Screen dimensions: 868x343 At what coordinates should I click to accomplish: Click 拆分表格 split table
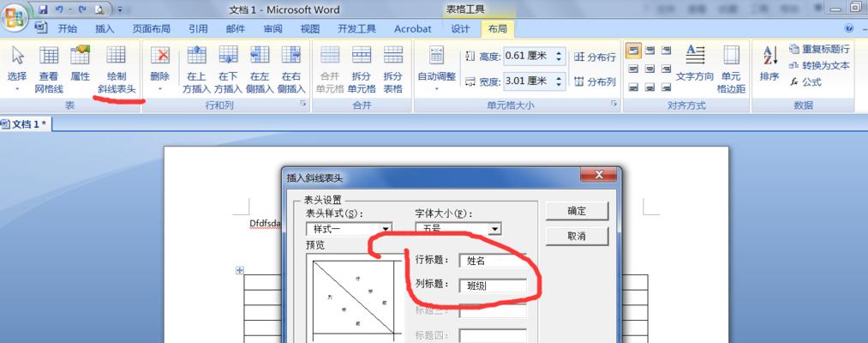393,69
